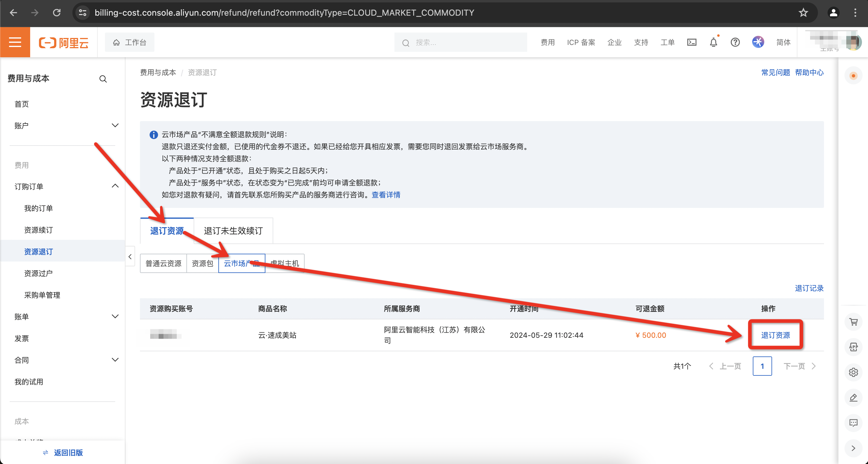This screenshot has width=868, height=464.
Task: Click the orange dot icon at top right
Action: 854,76
